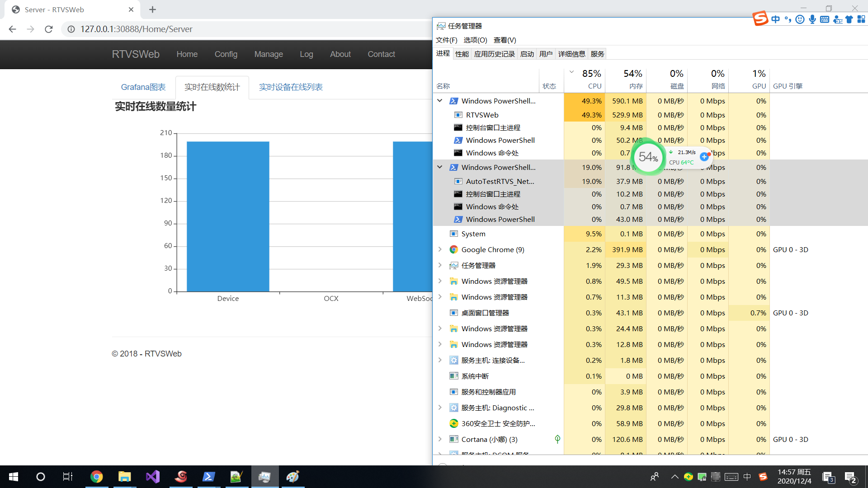Open File Explorer from taskbar
The width and height of the screenshot is (868, 488).
(x=124, y=477)
